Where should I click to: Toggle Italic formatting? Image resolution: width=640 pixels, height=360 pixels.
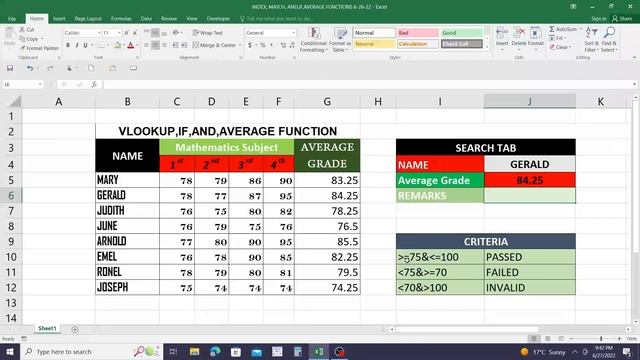point(76,45)
